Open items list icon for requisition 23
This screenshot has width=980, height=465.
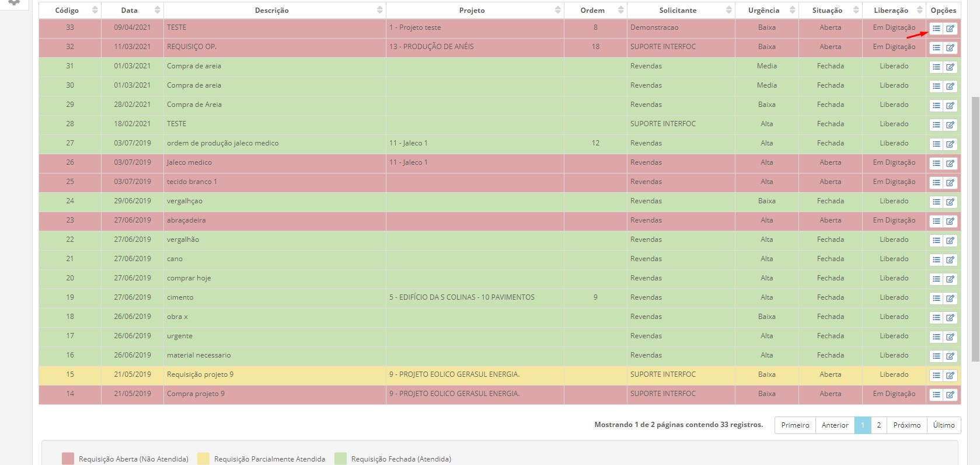tap(936, 221)
